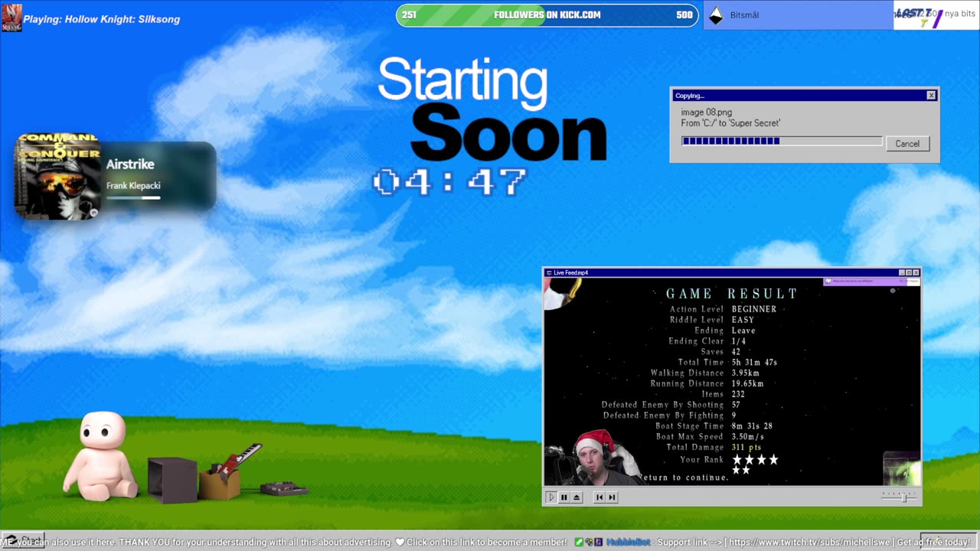
Task: Click the Silksong game icon at top left
Action: click(11, 18)
